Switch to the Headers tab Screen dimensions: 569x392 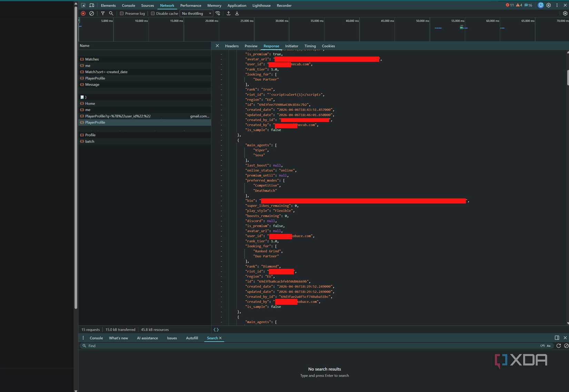tap(231, 46)
